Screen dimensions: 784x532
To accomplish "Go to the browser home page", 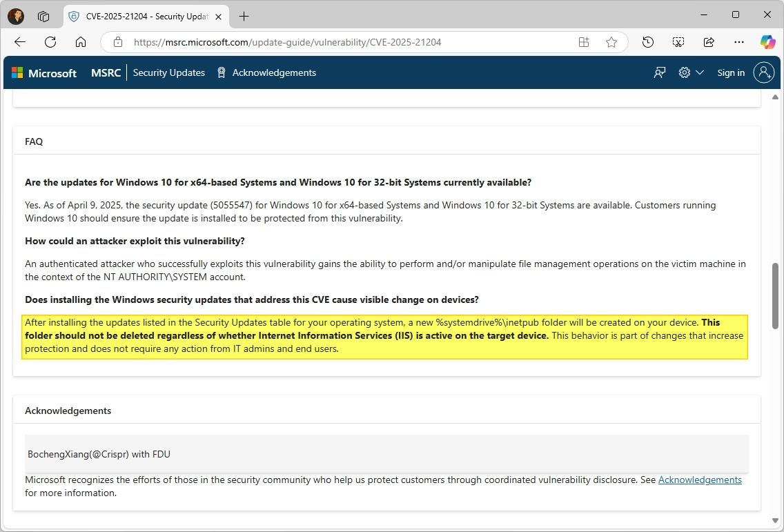I will point(81,42).
